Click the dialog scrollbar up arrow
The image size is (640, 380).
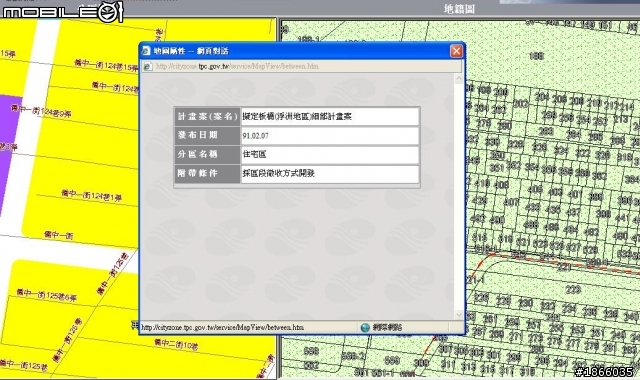(459, 78)
